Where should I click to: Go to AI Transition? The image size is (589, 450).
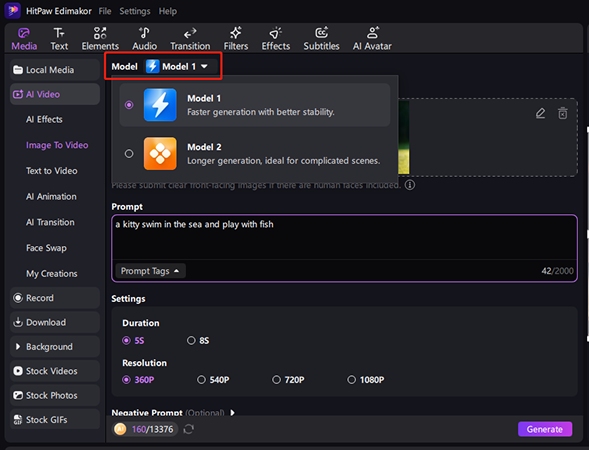click(x=50, y=222)
